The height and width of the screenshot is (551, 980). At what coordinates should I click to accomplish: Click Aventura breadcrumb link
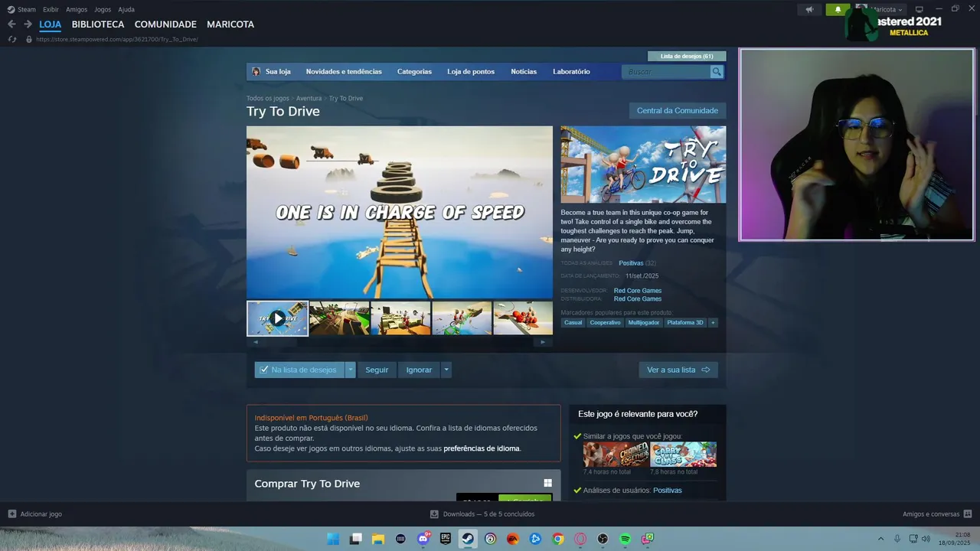309,98
